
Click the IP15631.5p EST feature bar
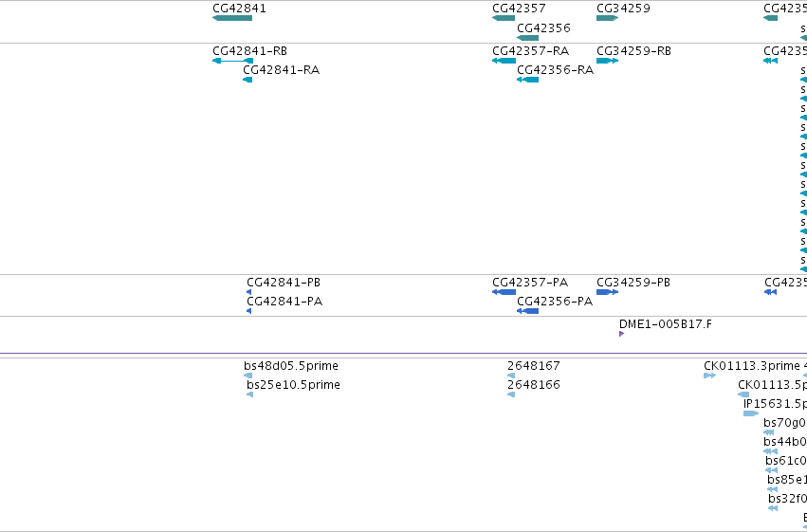[751, 413]
